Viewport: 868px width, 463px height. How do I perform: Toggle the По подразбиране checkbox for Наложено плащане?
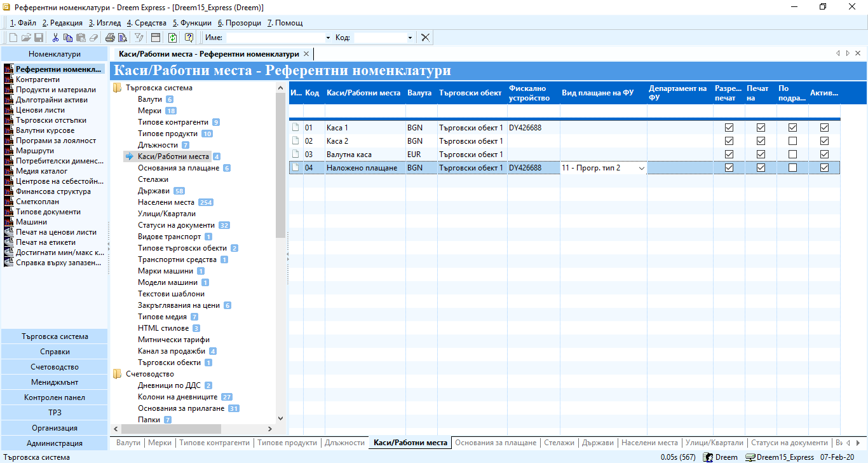[792, 168]
